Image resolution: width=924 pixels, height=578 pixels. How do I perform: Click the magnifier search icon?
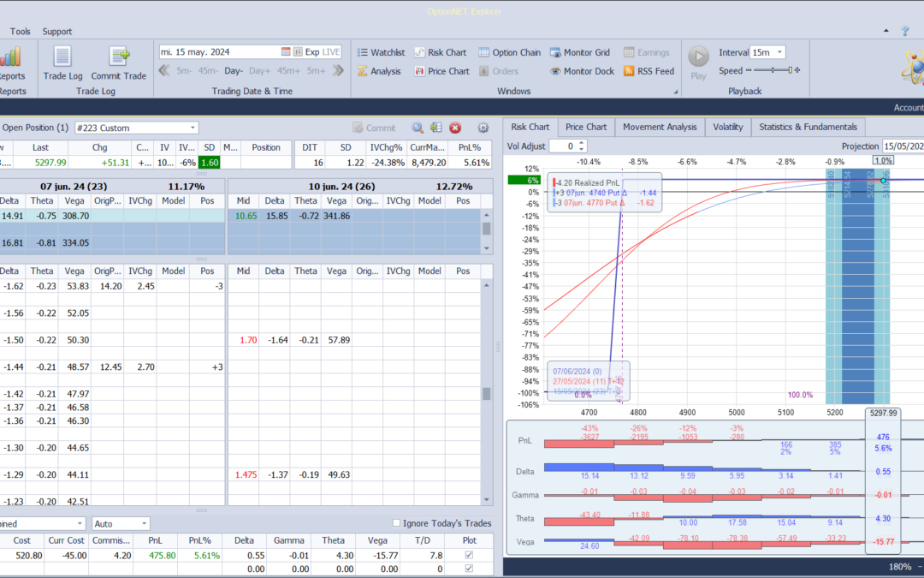[x=418, y=128]
